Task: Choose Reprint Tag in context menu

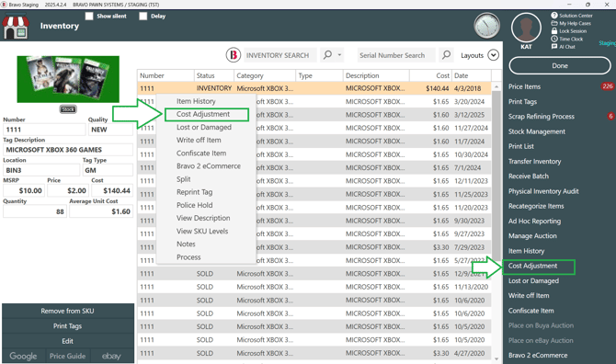Action: click(194, 192)
